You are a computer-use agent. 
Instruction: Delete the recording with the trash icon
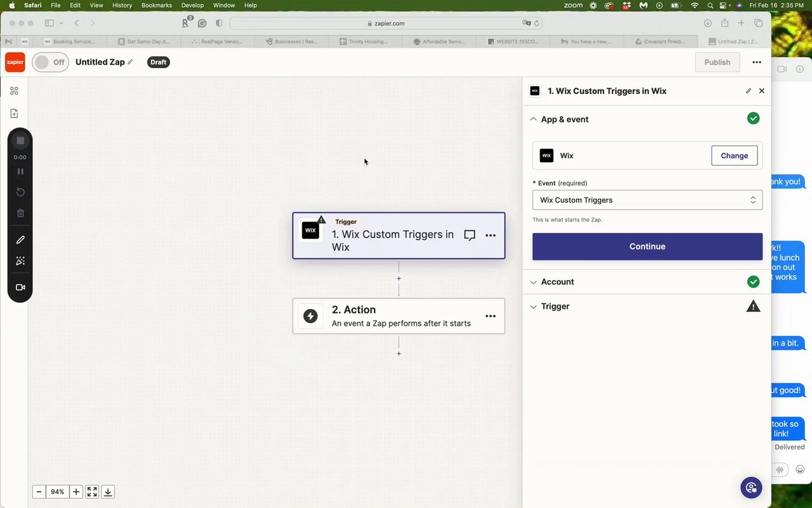pyautogui.click(x=20, y=213)
